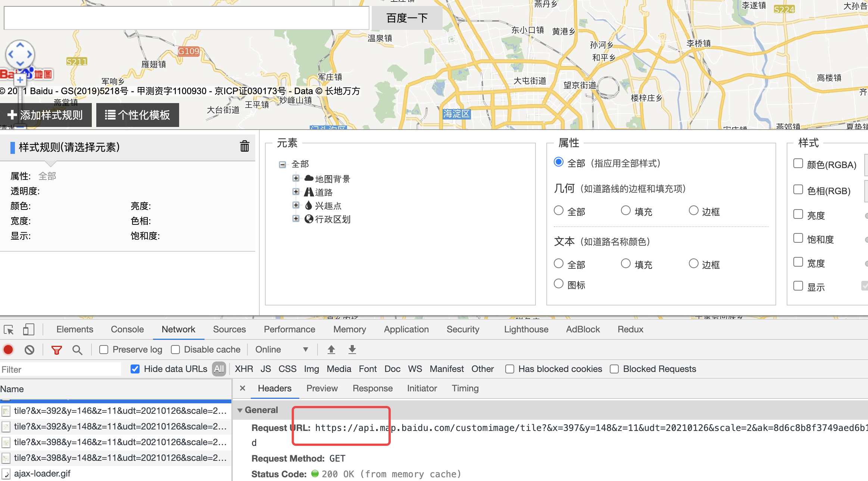Close the request details pane
868x481 pixels.
pos(243,388)
